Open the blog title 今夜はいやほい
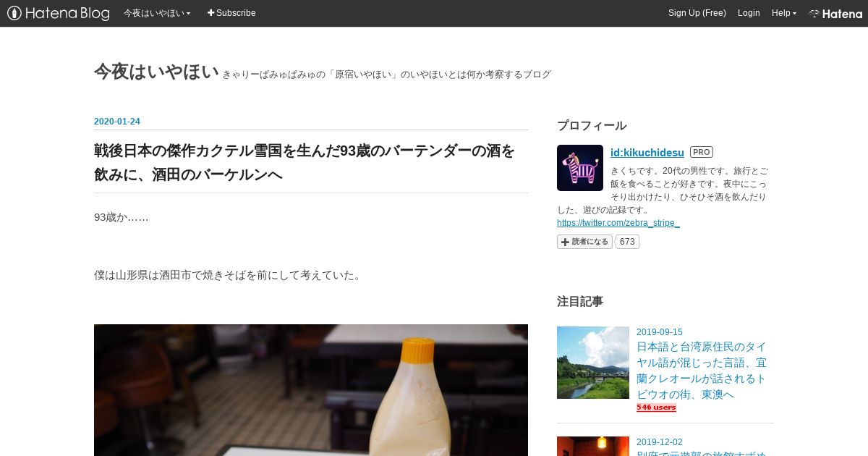The height and width of the screenshot is (456, 868). 156,72
